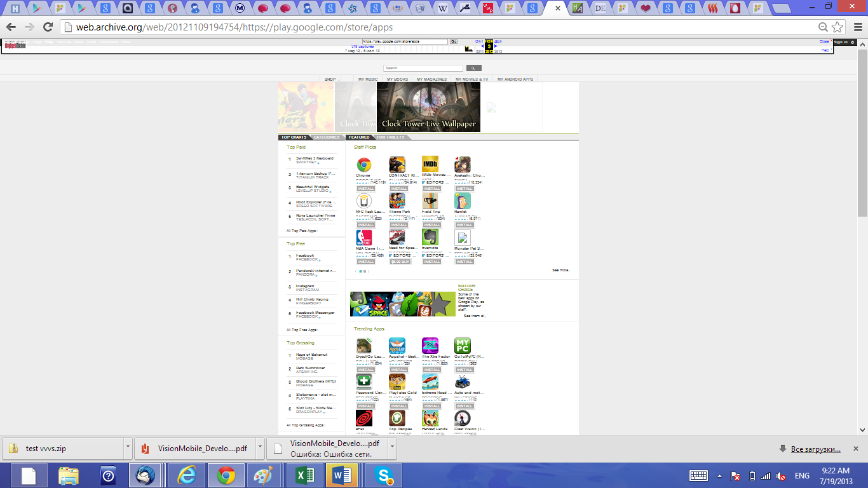Open the Angry Birds Space Editors' Choice banner
The height and width of the screenshot is (488, 868).
[x=403, y=304]
